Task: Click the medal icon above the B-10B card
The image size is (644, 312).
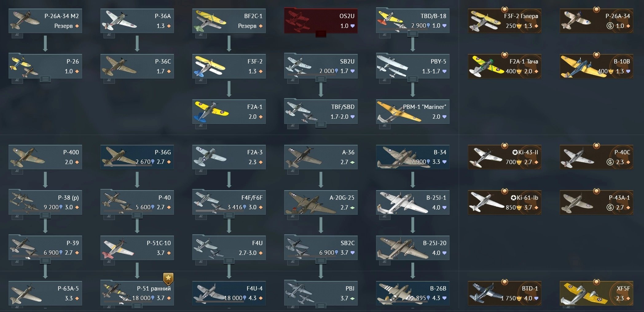Action: pyautogui.click(x=596, y=55)
